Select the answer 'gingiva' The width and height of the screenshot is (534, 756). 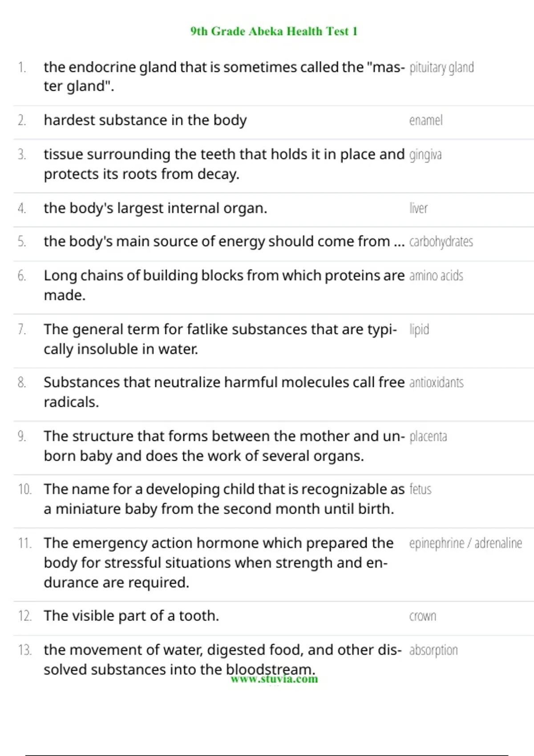click(425, 155)
